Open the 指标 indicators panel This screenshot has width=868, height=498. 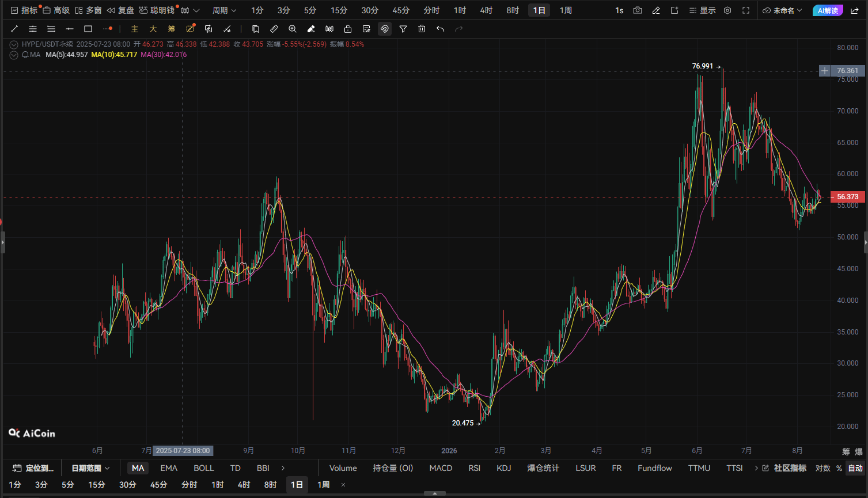pyautogui.click(x=24, y=10)
